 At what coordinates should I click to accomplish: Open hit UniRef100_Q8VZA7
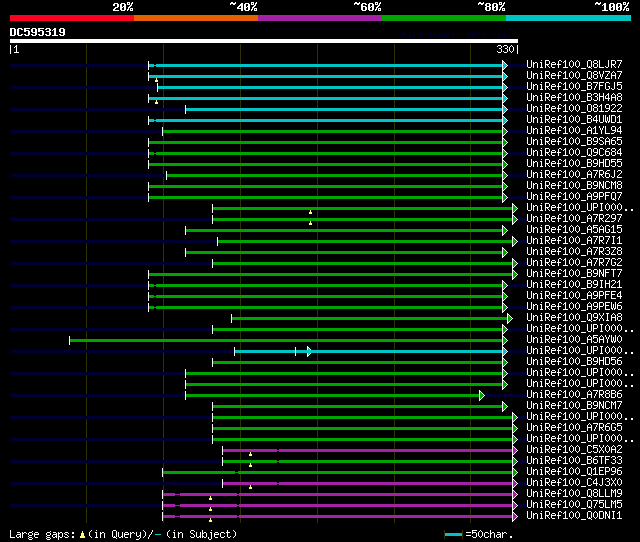[574, 76]
